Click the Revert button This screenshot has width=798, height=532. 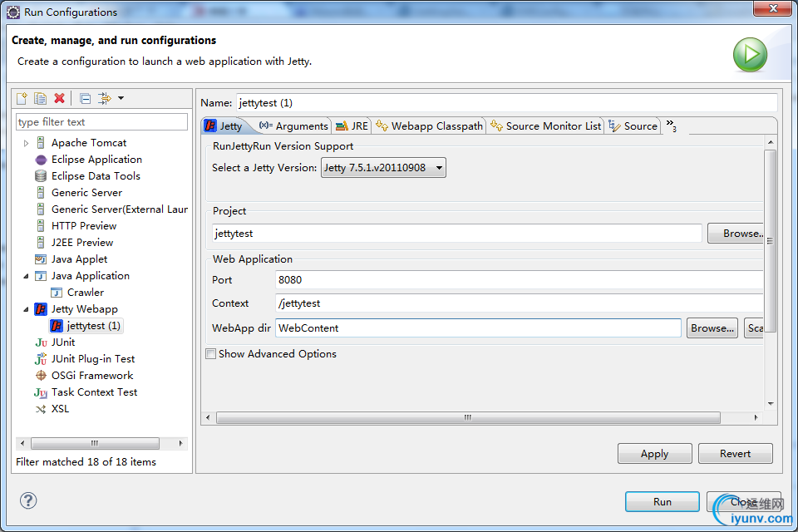point(736,454)
